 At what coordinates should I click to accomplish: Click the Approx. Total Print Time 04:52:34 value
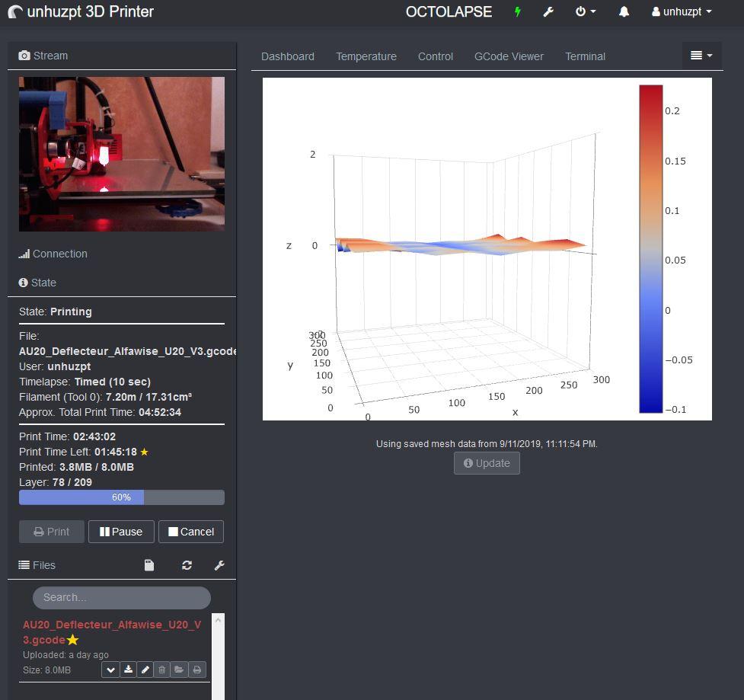pyautogui.click(x=160, y=412)
